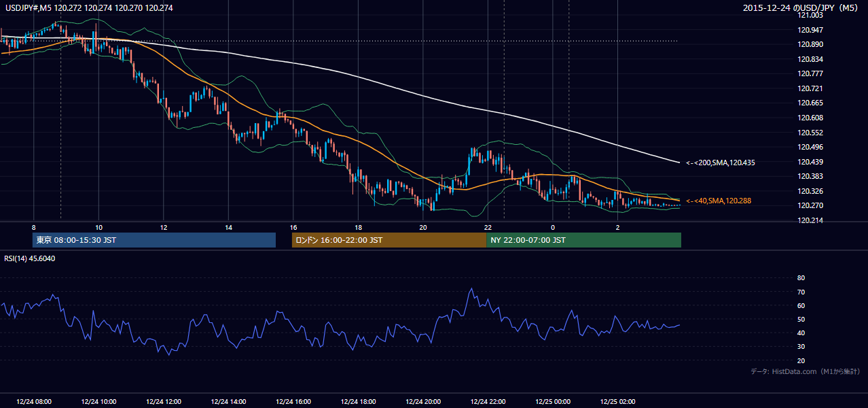Click RSI axis level 30

pyautogui.click(x=801, y=347)
